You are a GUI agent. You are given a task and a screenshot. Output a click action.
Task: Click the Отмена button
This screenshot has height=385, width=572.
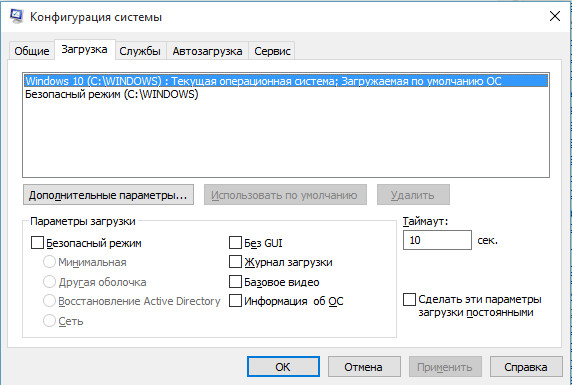click(x=364, y=367)
